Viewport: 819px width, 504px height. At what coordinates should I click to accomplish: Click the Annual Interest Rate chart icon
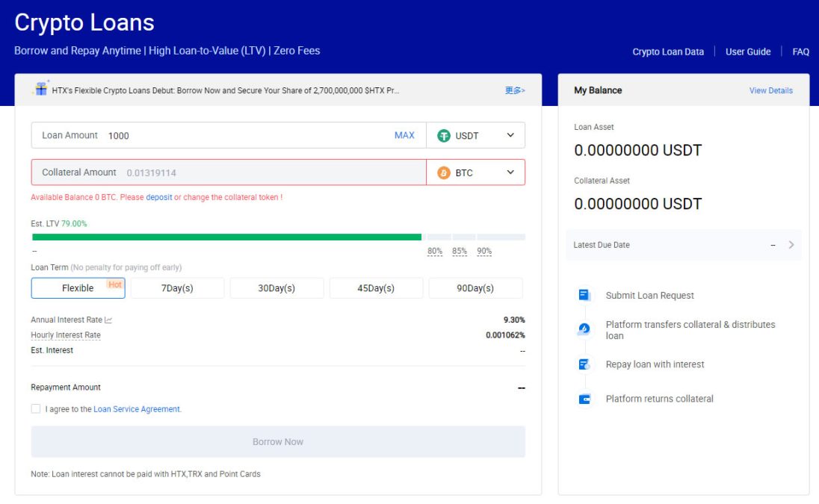(x=108, y=320)
